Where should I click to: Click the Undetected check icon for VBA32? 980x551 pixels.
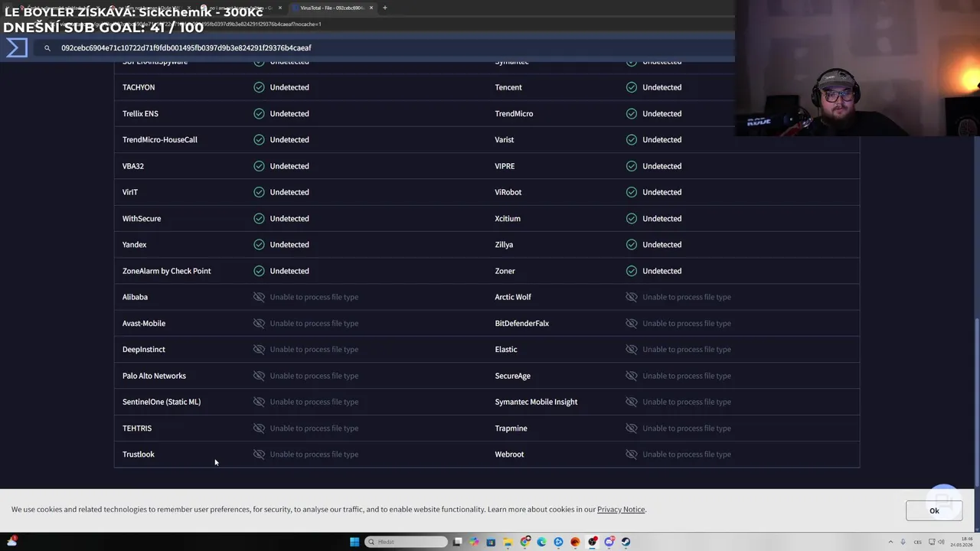pyautogui.click(x=259, y=166)
